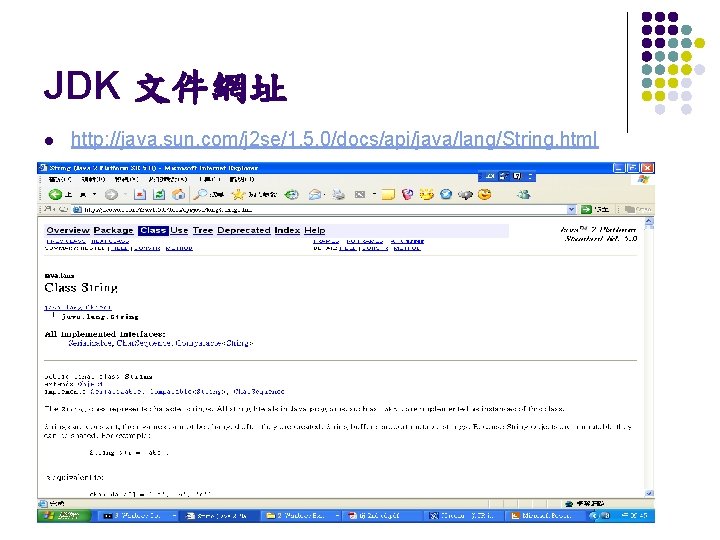Click the FRAMES link
720x540 pixels.
tap(326, 241)
